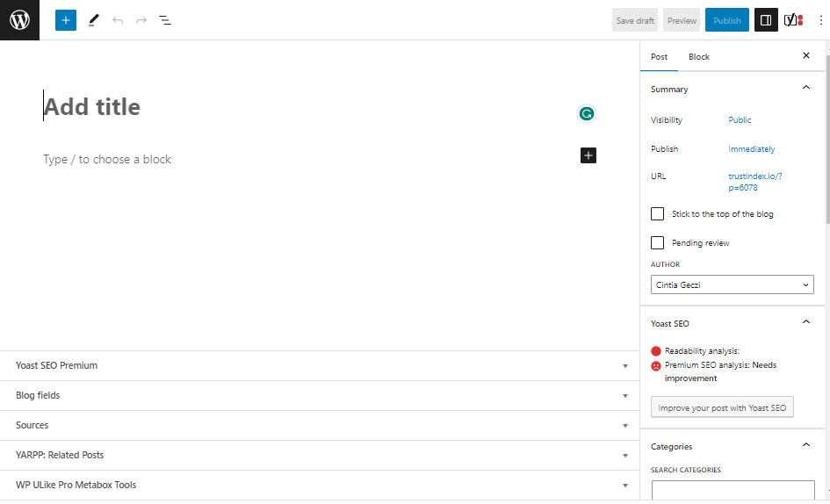This screenshot has width=830, height=504.
Task: Click the Search Categories input field
Action: point(733,490)
